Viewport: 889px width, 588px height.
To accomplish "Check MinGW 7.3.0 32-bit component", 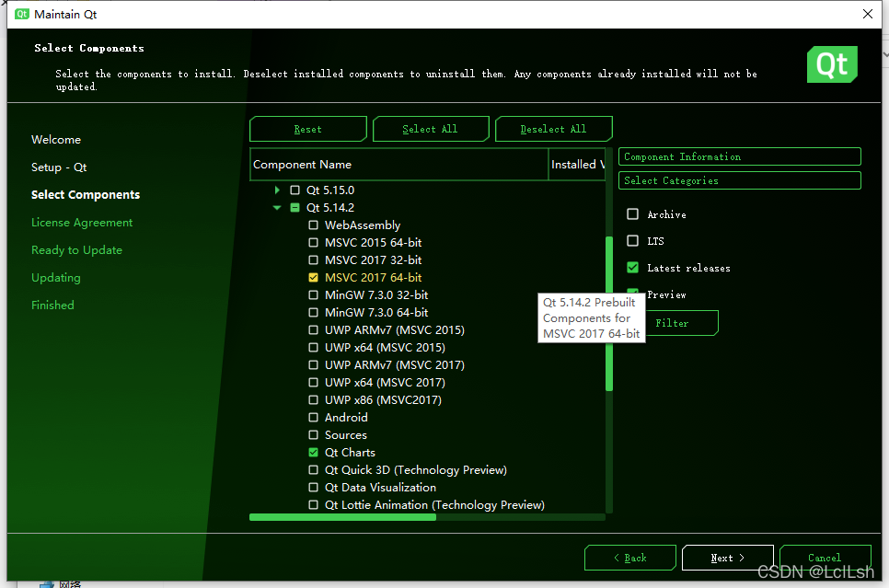I will point(313,294).
